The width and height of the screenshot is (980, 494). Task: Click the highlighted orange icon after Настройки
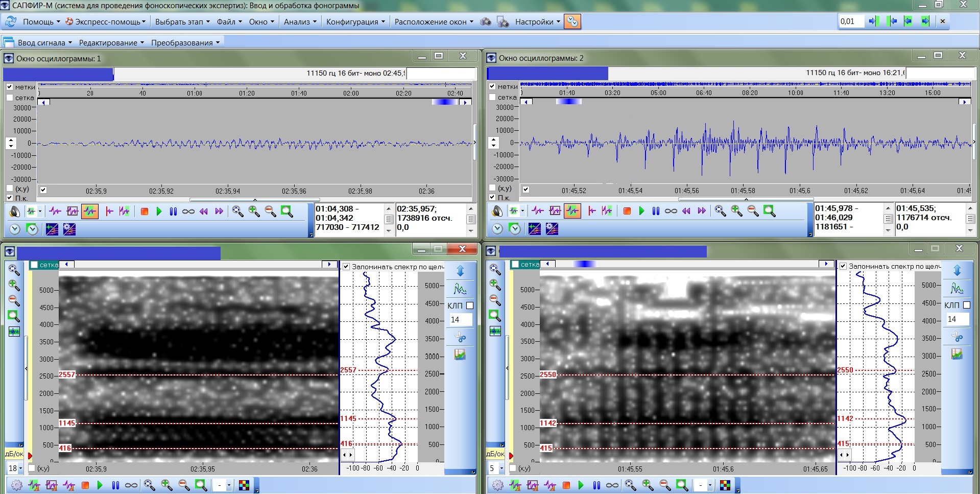coord(572,22)
